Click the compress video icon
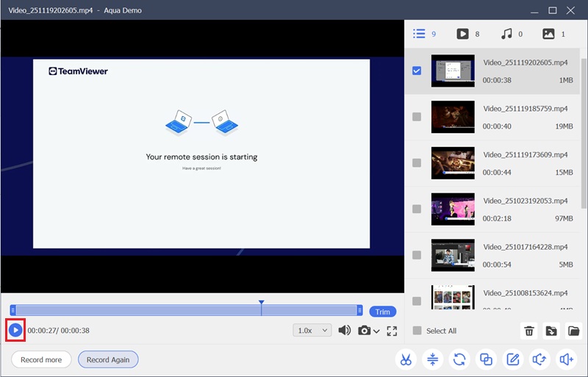Screen dimensions: 588x377 click(432, 359)
